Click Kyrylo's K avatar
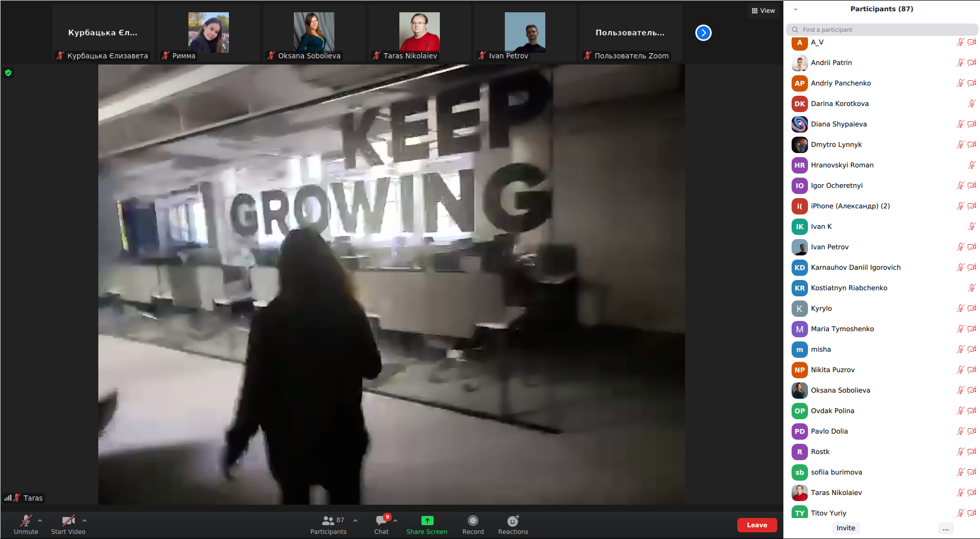The image size is (980, 539). point(799,308)
